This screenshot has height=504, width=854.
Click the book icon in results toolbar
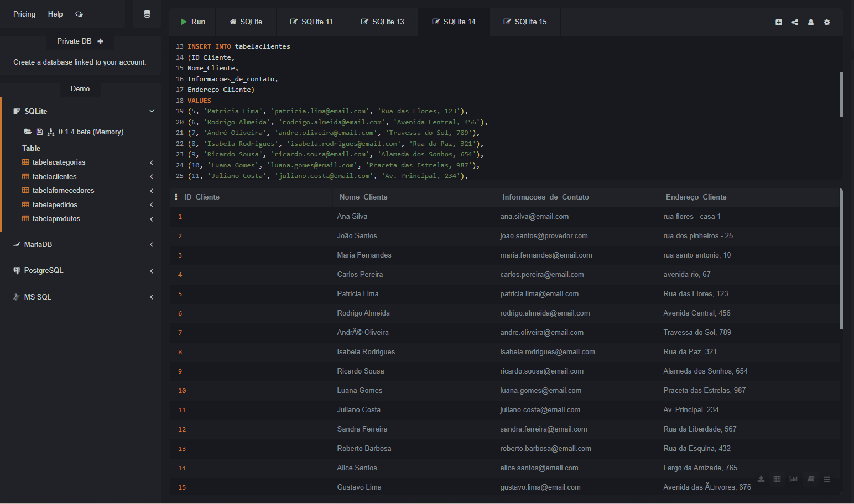[810, 479]
